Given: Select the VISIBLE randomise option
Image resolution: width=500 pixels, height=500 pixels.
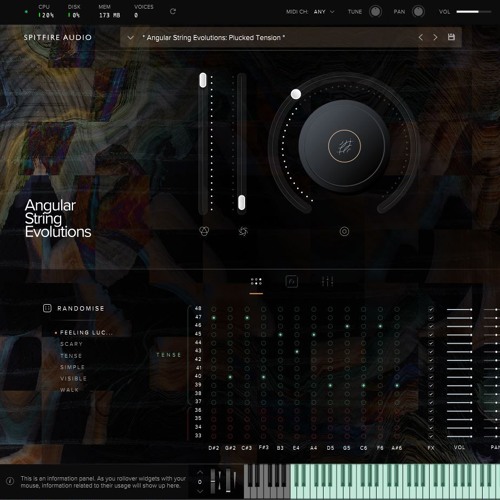Looking at the screenshot, I should tap(73, 378).
